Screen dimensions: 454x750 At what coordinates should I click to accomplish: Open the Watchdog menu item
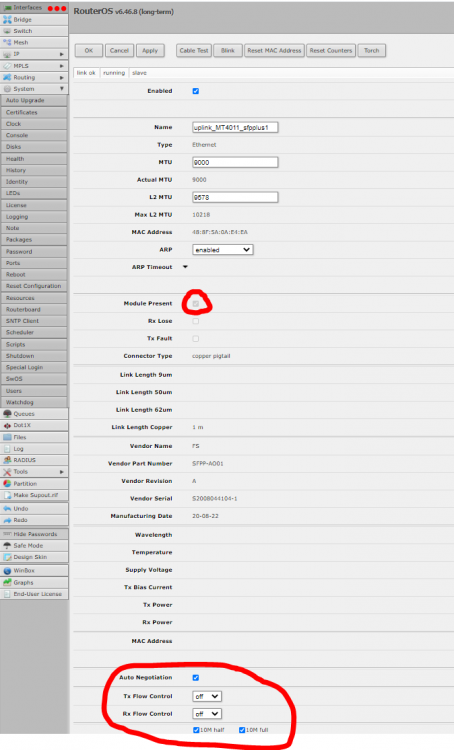point(34,402)
